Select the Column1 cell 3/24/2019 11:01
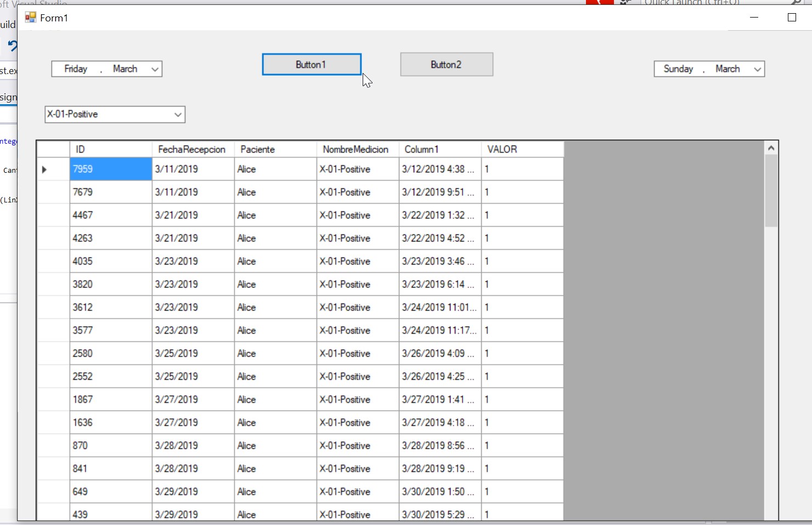Viewport: 812px width, 525px height. tap(440, 307)
